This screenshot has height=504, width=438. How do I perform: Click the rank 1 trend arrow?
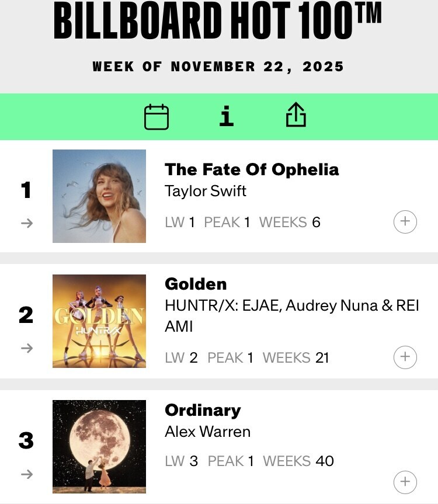(x=26, y=223)
